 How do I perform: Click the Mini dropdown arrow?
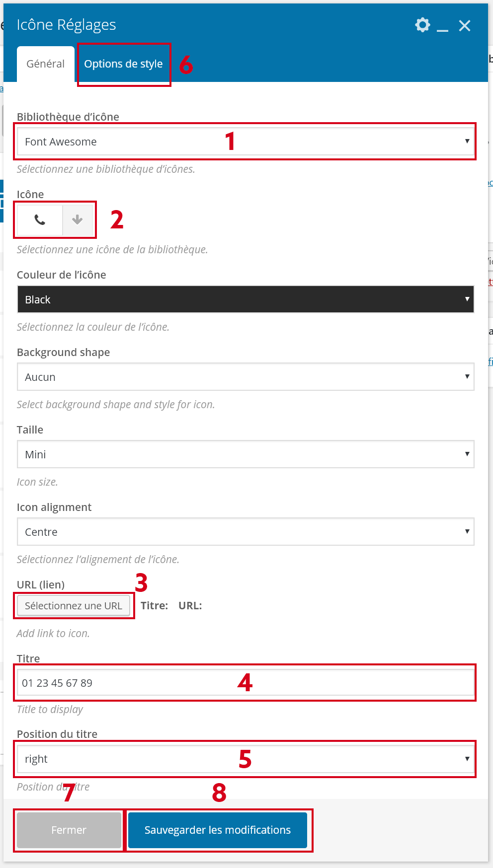point(467,454)
